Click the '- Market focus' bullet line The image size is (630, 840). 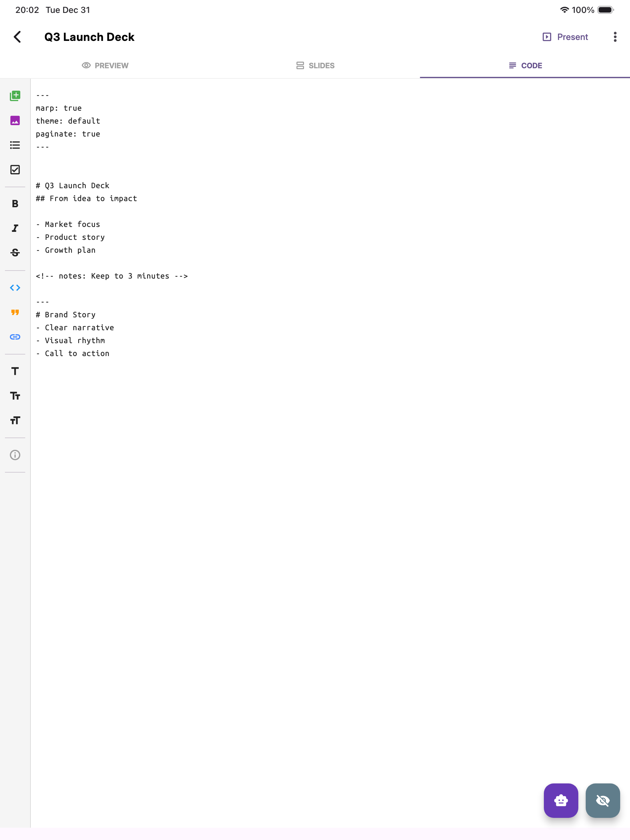pos(68,224)
